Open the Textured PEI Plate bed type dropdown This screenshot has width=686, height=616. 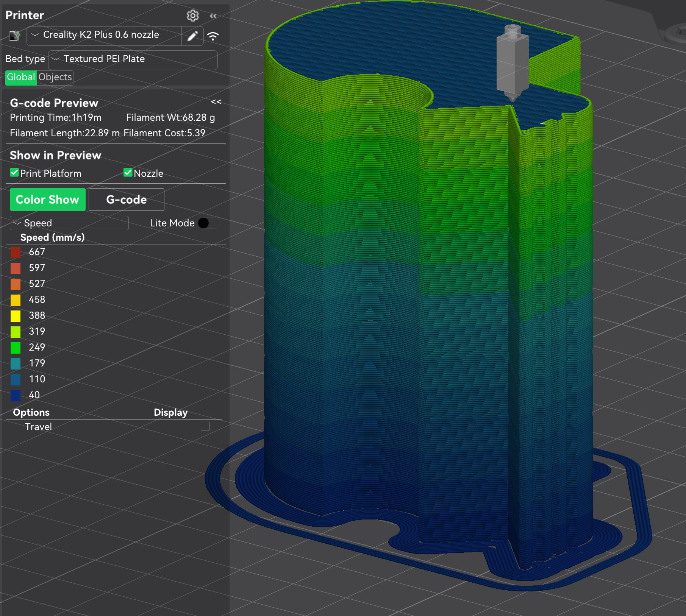click(x=133, y=60)
